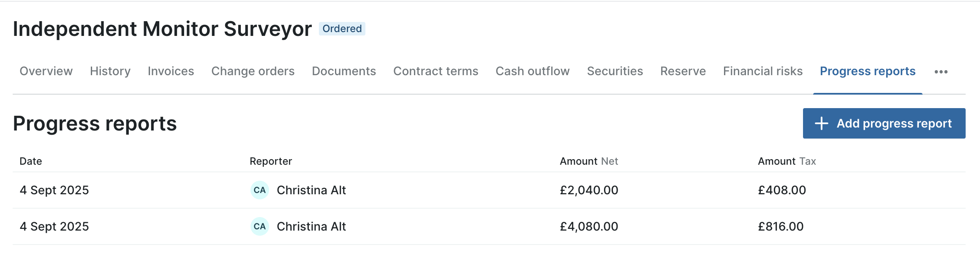Open the Financial risks tab
The width and height of the screenshot is (980, 261).
click(x=763, y=71)
